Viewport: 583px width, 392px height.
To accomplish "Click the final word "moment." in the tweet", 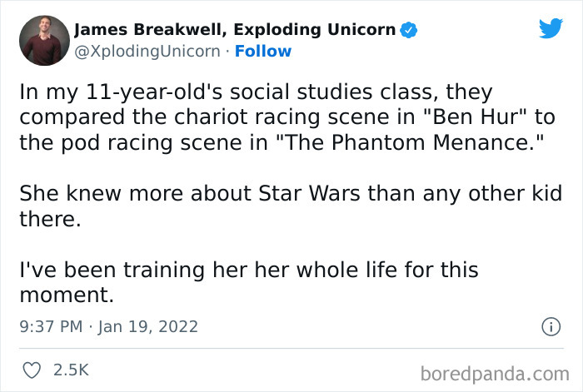I will [66, 294].
